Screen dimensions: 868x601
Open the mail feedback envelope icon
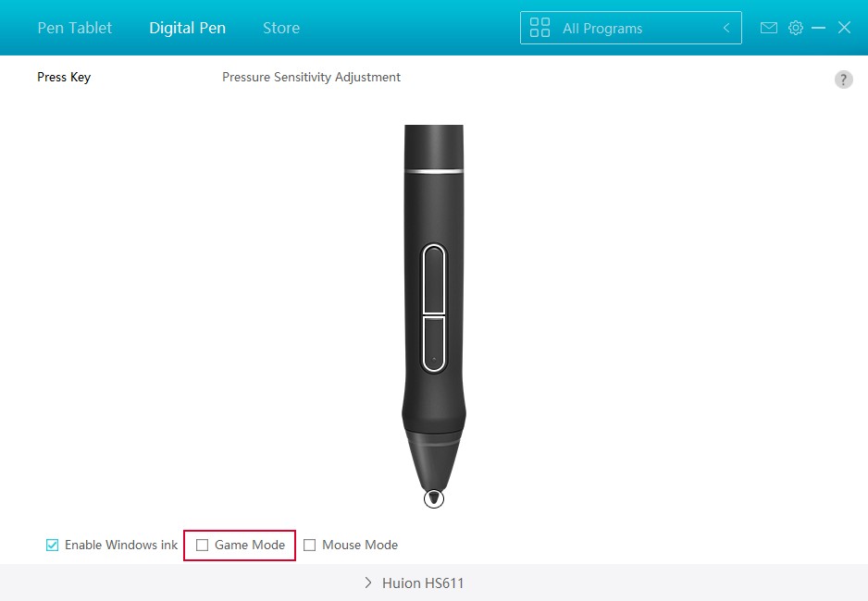tap(768, 28)
